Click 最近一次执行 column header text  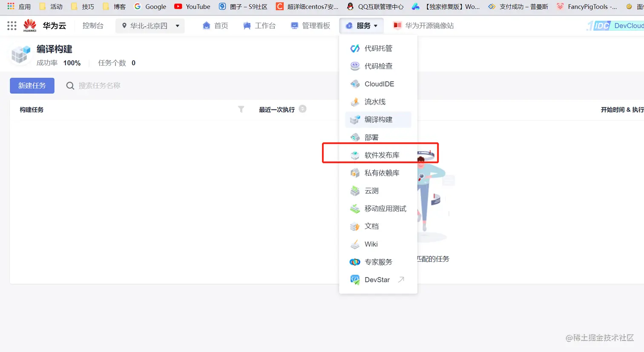point(277,110)
